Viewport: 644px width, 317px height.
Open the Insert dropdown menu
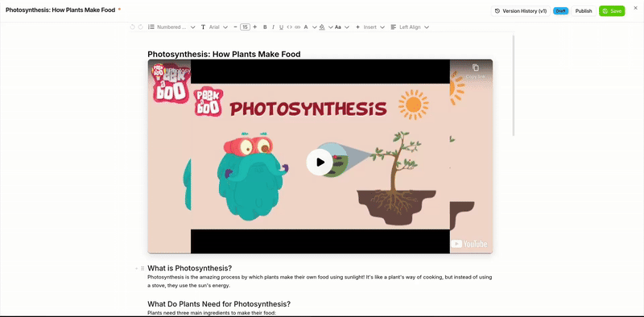369,27
